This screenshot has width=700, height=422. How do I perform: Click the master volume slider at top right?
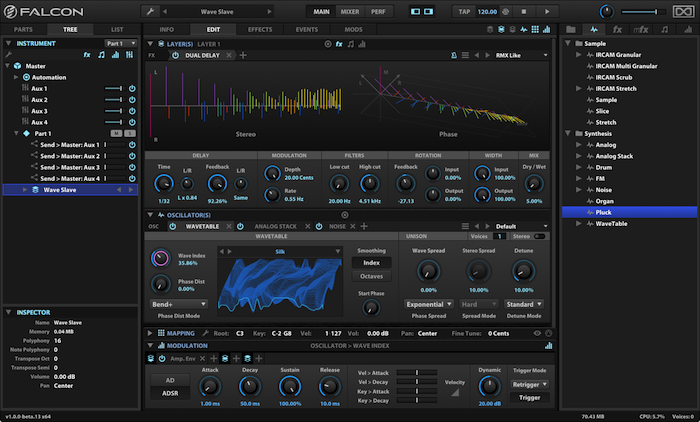(x=643, y=12)
